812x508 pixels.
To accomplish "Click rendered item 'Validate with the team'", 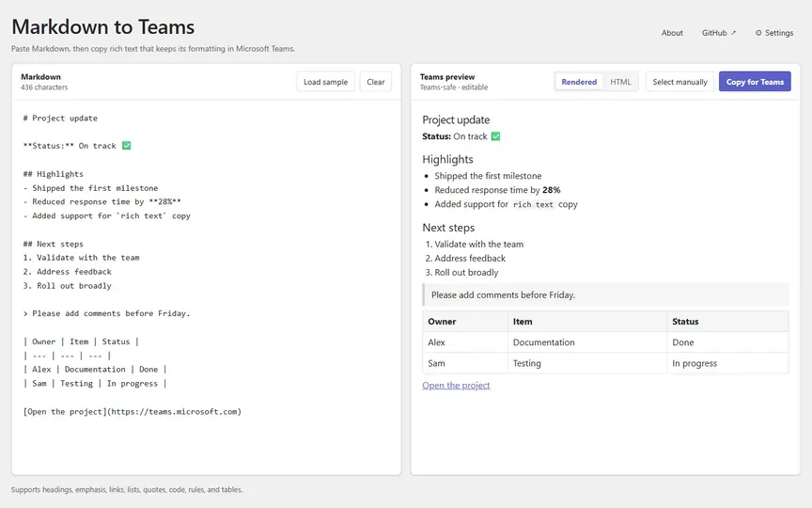I will tap(479, 245).
